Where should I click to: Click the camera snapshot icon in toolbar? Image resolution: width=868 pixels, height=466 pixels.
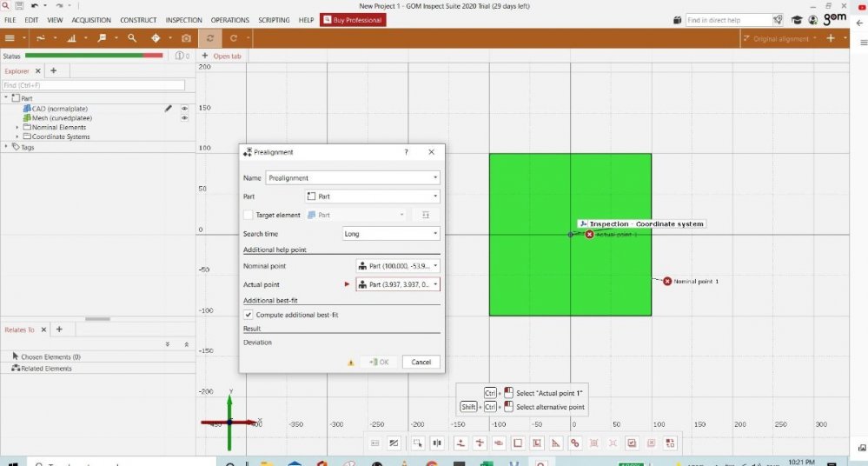click(x=186, y=38)
